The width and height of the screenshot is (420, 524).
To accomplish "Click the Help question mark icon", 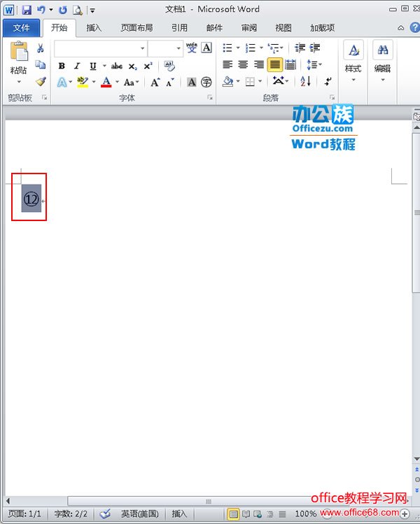I will [414, 28].
